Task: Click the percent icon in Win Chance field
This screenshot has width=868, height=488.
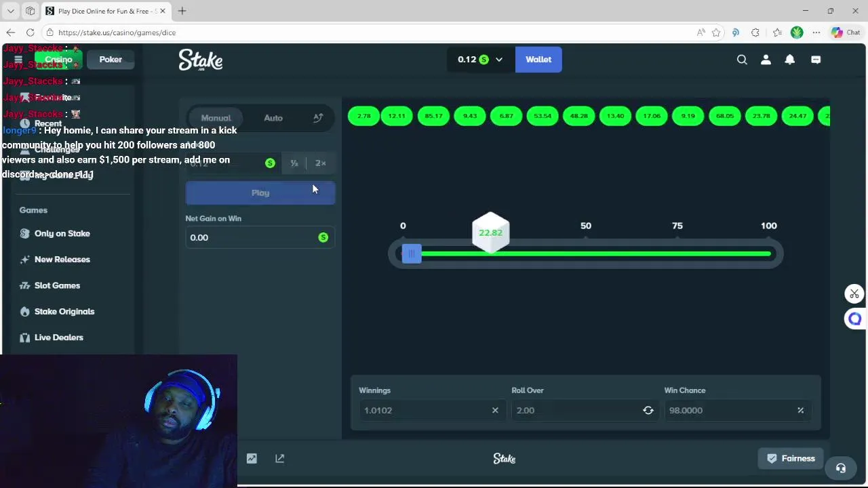Action: (801, 410)
